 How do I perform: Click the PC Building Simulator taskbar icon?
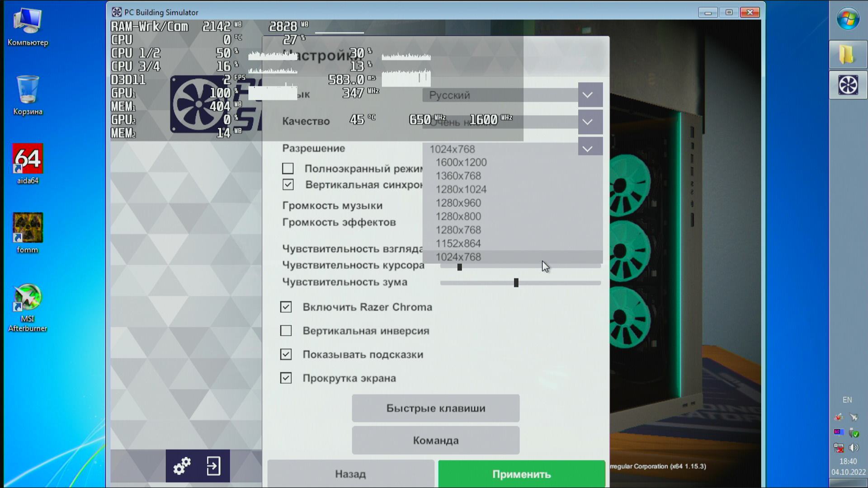pos(848,84)
